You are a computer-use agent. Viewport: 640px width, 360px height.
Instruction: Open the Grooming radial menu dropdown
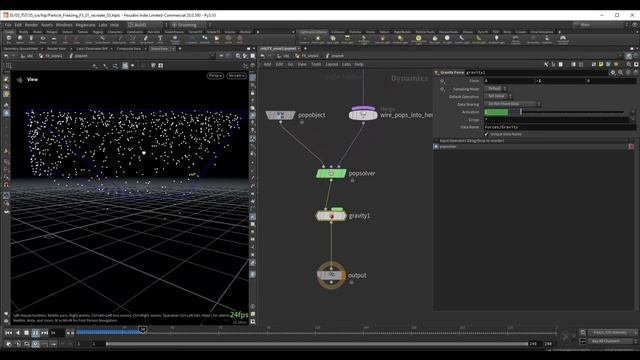[x=190, y=25]
